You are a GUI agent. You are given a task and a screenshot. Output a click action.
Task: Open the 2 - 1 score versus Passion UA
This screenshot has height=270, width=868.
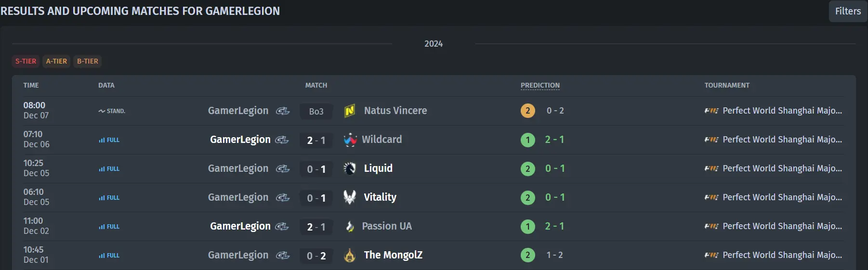(316, 227)
